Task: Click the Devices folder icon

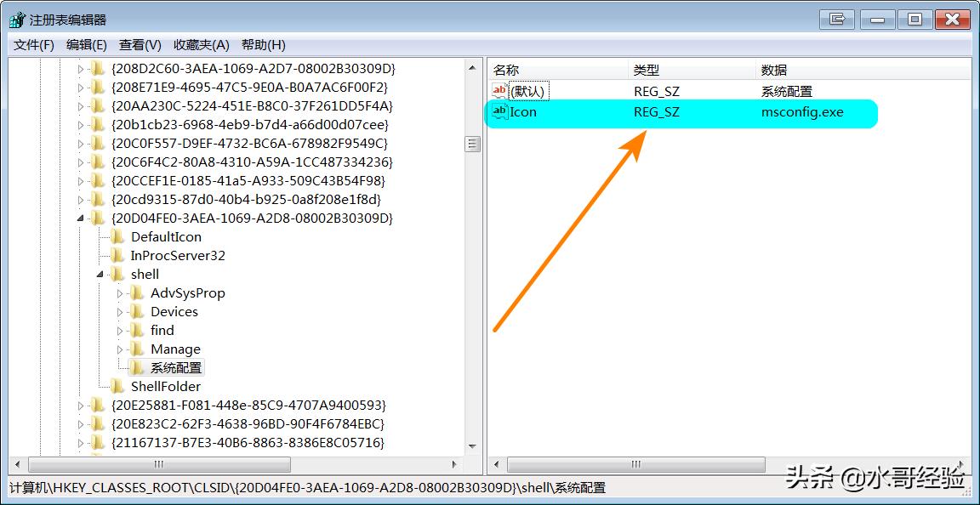Action: [x=138, y=312]
